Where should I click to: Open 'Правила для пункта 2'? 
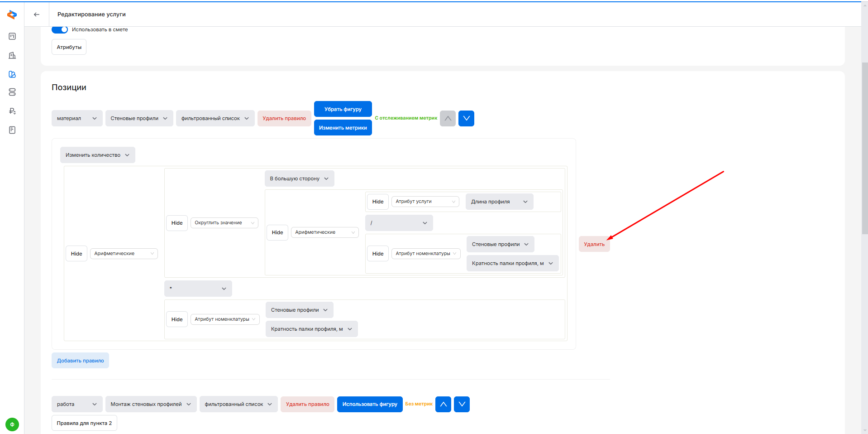coord(84,423)
